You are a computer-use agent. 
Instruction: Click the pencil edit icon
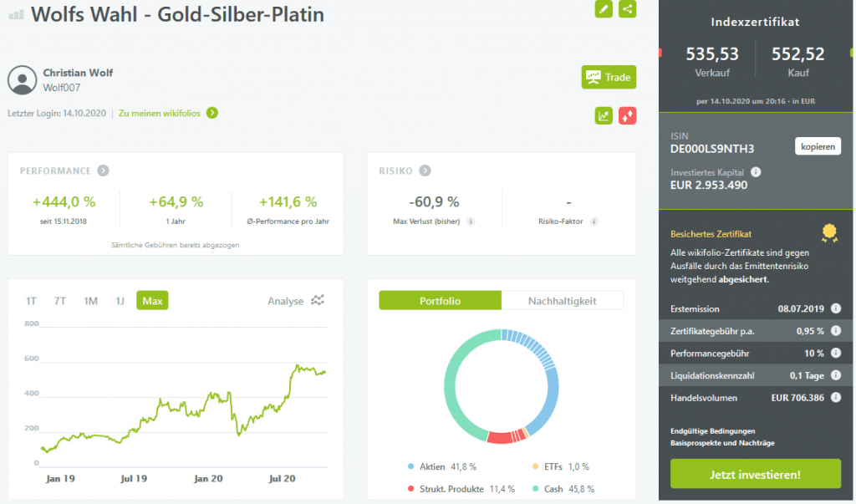coord(604,9)
